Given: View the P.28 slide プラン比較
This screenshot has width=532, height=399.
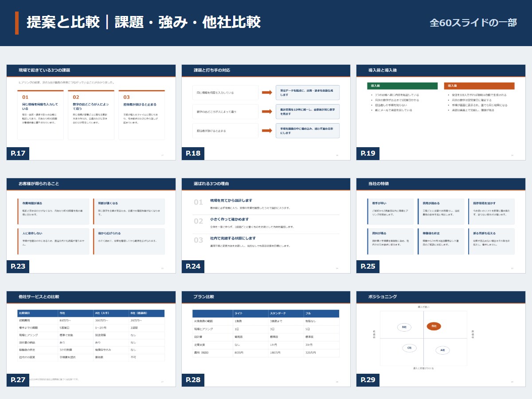Looking at the screenshot, I should (266, 339).
